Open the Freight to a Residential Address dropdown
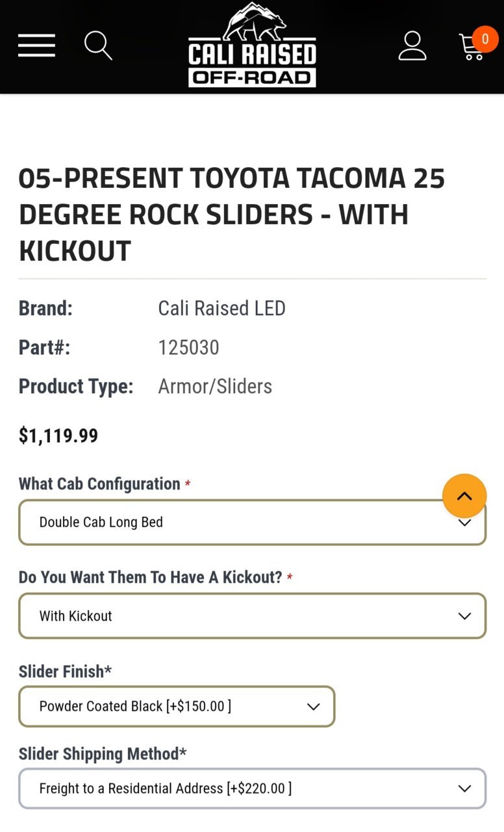The width and height of the screenshot is (504, 832). point(252,788)
